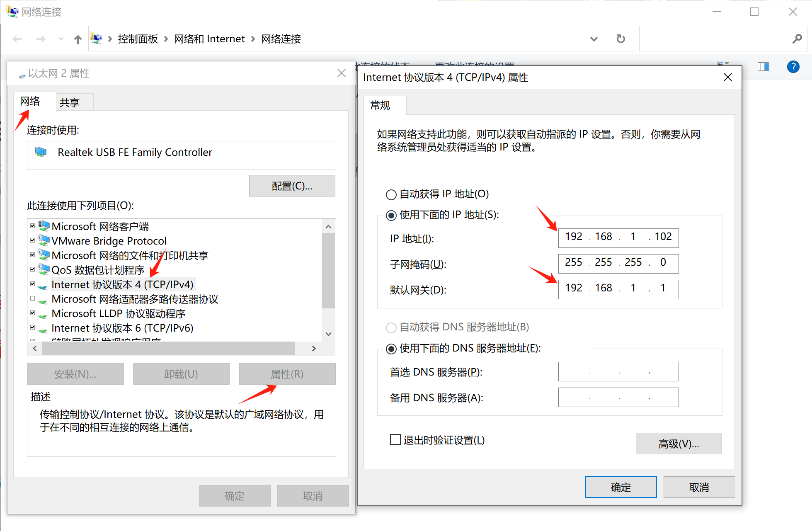Expand the address bar history dropdown
The width and height of the screenshot is (812, 531).
coord(594,39)
